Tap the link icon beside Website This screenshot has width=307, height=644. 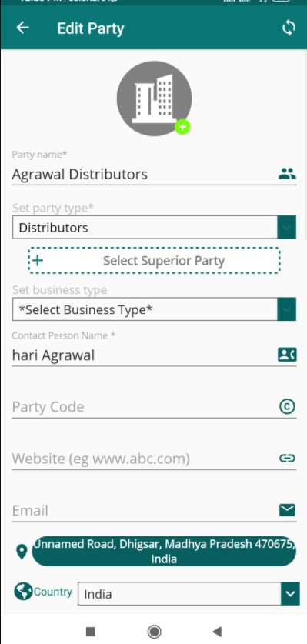pos(287,459)
